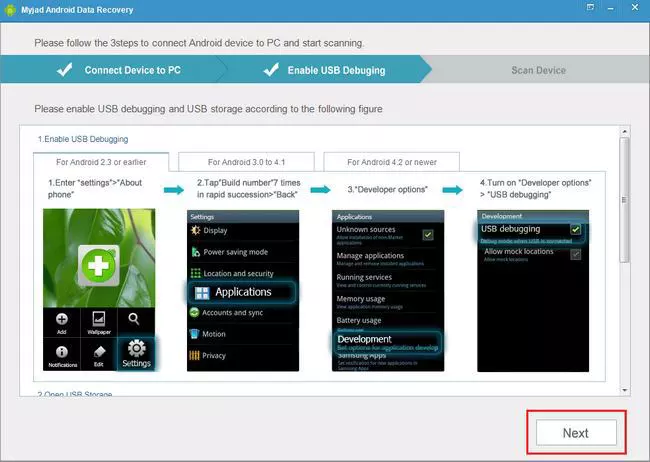Click the Connect Device to PC step

pos(112,70)
